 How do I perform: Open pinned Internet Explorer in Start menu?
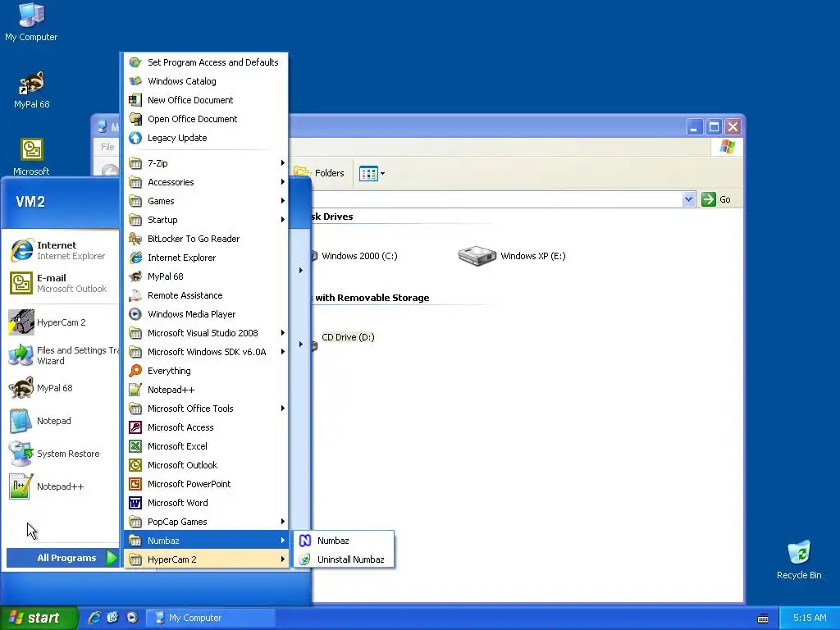pos(62,250)
